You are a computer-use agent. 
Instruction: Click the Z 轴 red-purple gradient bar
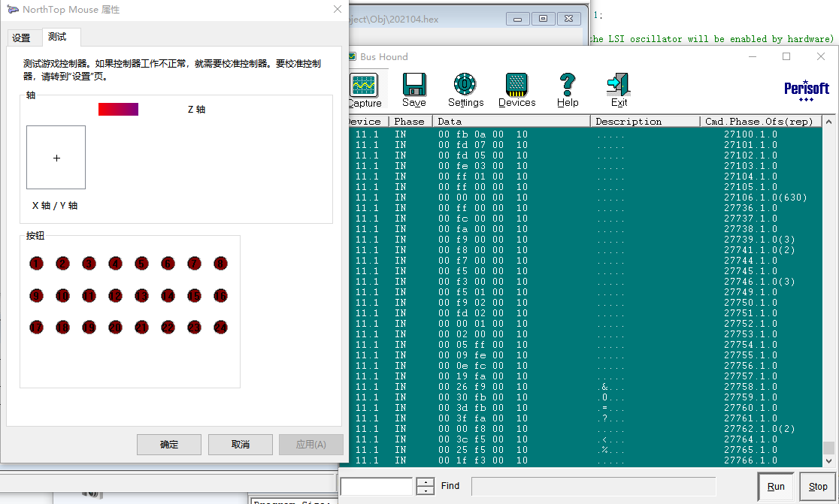[118, 110]
